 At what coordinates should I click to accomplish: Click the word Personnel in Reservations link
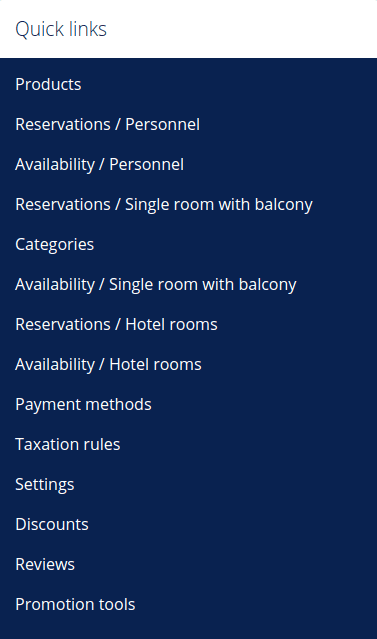pos(162,124)
